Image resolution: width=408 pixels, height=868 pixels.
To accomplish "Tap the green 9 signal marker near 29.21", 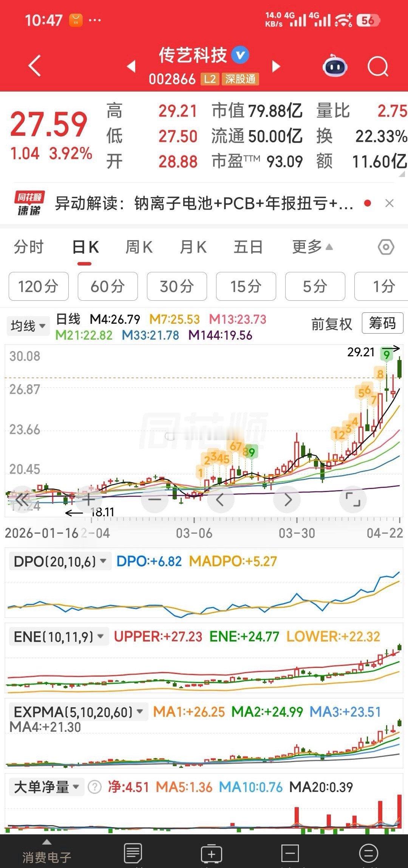I will 386,354.
